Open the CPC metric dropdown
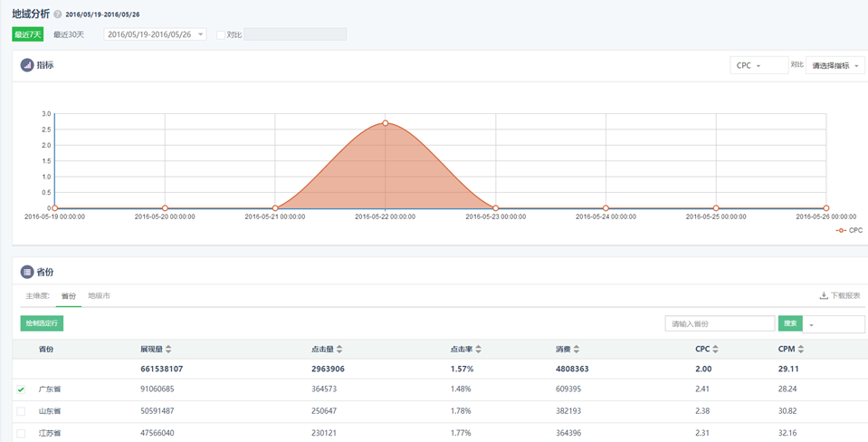 [758, 66]
